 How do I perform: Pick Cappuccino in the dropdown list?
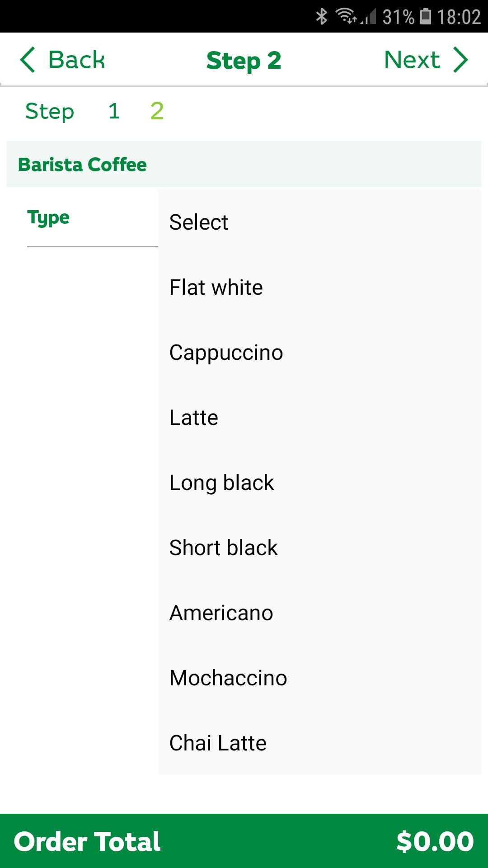click(x=226, y=353)
